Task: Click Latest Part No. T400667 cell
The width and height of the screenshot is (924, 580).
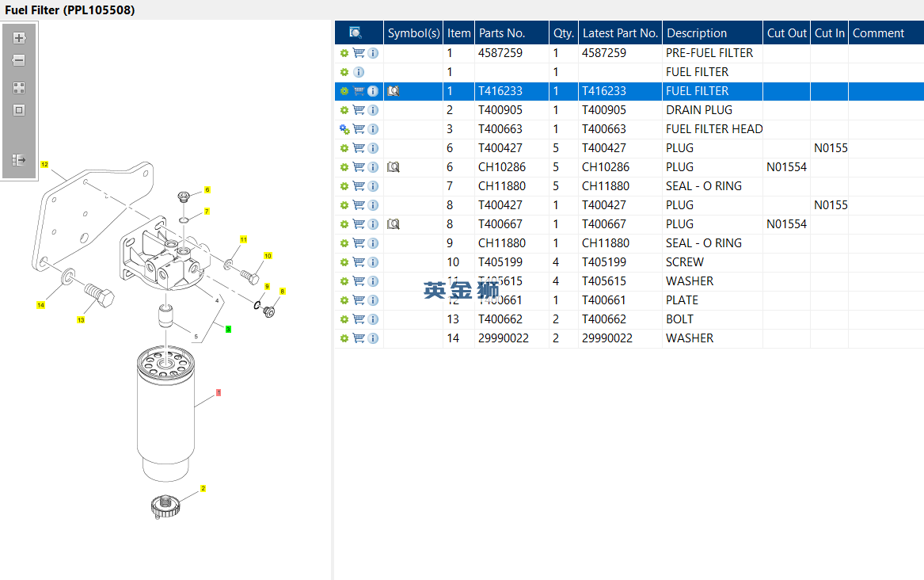Action: tap(620, 224)
